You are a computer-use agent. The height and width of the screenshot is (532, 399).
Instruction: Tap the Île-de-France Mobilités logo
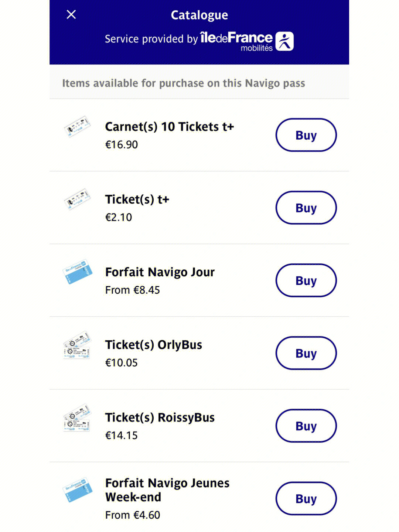pyautogui.click(x=247, y=41)
